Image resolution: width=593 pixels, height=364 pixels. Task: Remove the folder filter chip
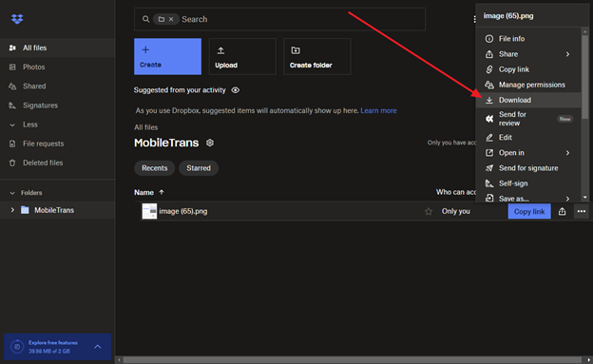(171, 19)
